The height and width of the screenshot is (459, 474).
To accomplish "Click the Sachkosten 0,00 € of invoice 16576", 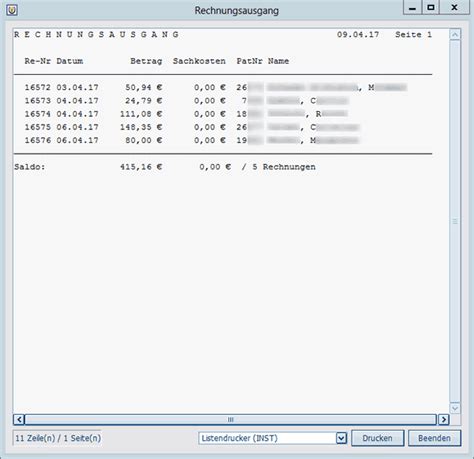I will click(210, 140).
